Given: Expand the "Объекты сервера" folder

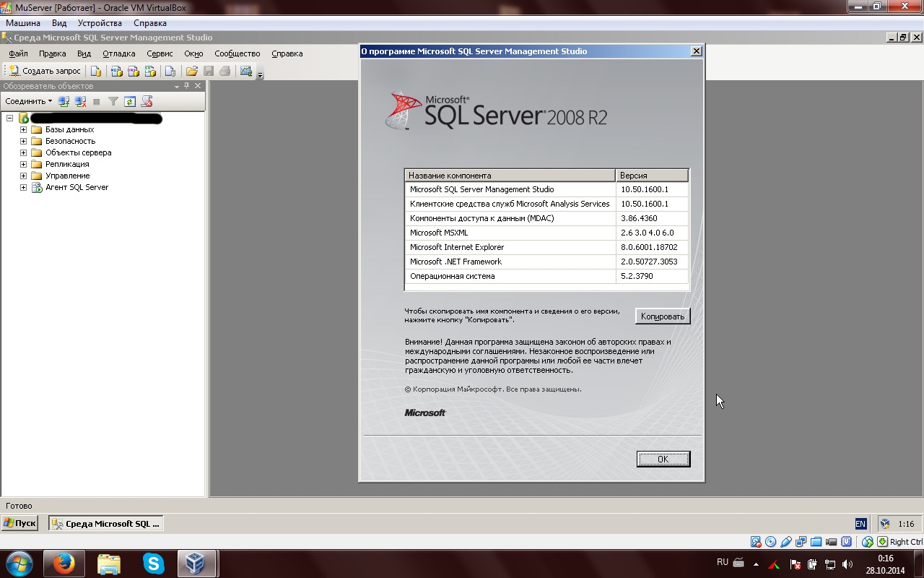Looking at the screenshot, I should (x=23, y=152).
